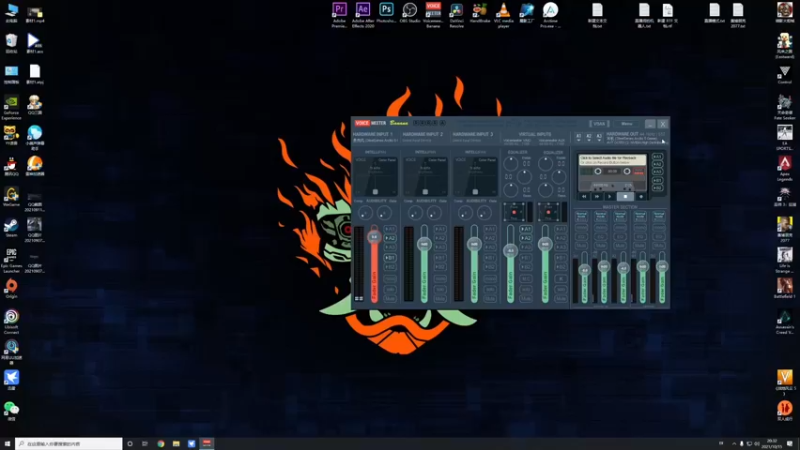
Task: Mute Hardware Input 1 strip
Action: tap(390, 298)
